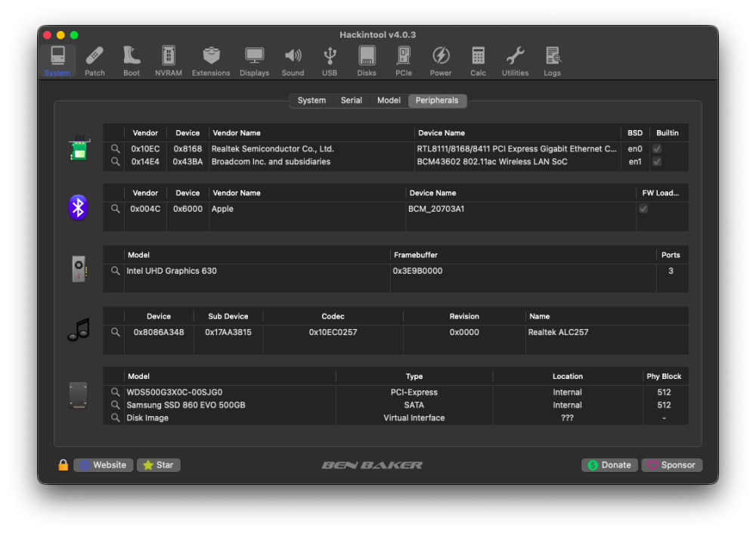Select the Virtual Interface type cell
This screenshot has width=756, height=534.
point(414,418)
